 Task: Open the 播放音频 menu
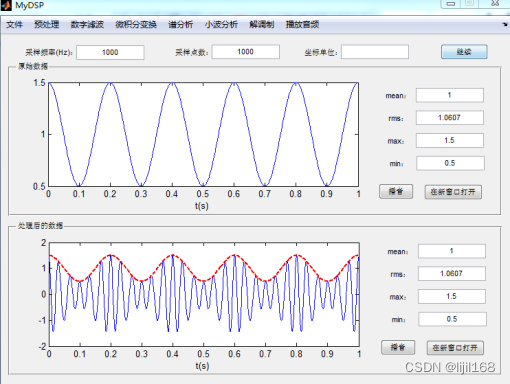[302, 24]
